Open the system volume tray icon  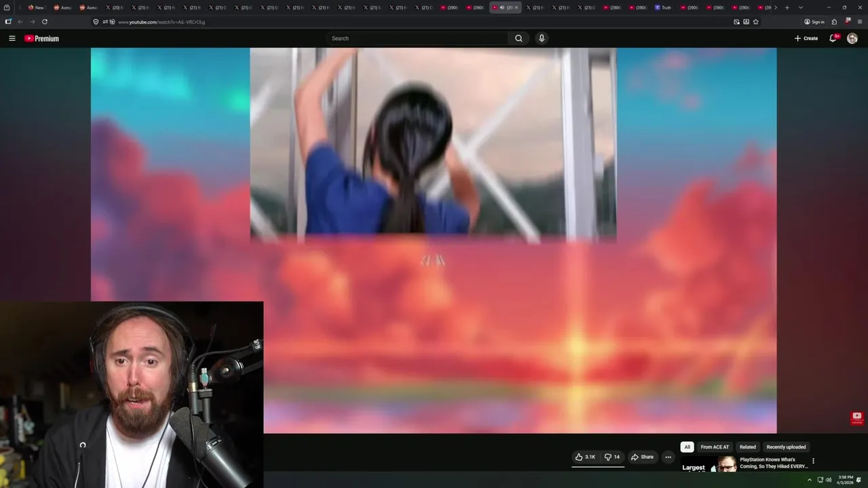[x=829, y=480]
